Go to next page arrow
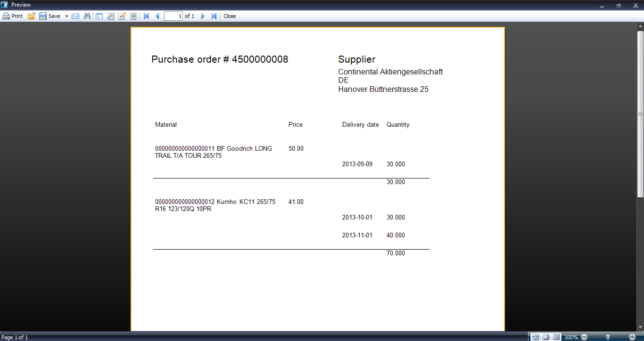The width and height of the screenshot is (644, 341). click(203, 16)
